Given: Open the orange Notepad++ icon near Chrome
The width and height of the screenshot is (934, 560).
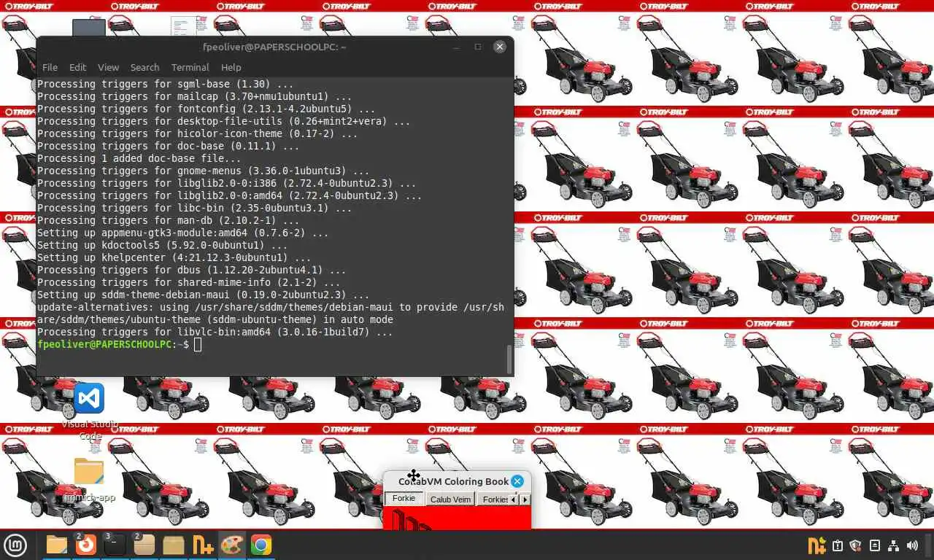Looking at the screenshot, I should [203, 545].
